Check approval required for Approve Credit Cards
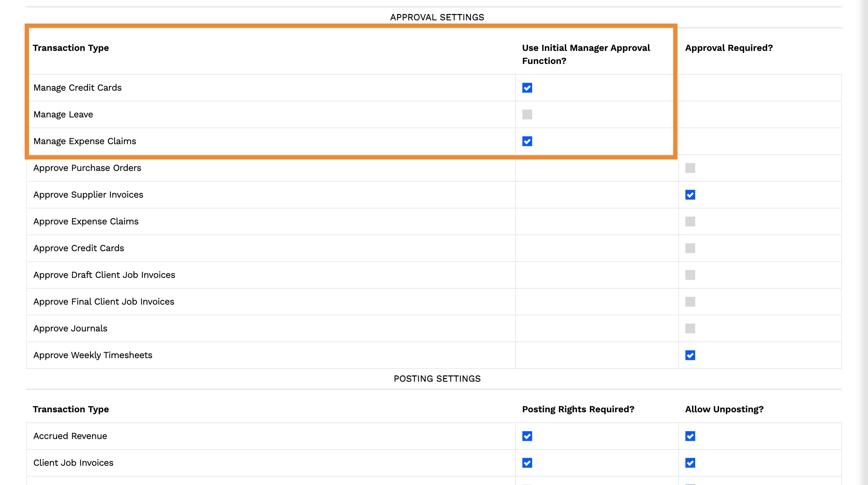Viewport: 868px width, 485px height. click(x=690, y=248)
